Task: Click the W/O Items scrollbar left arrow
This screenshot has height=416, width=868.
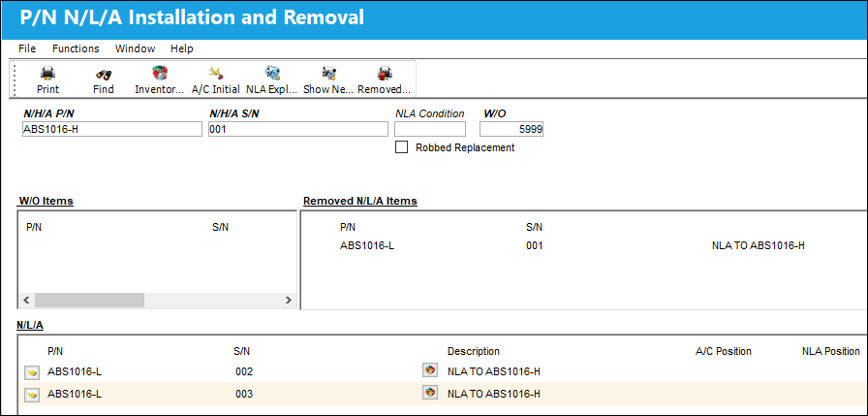Action: [26, 301]
